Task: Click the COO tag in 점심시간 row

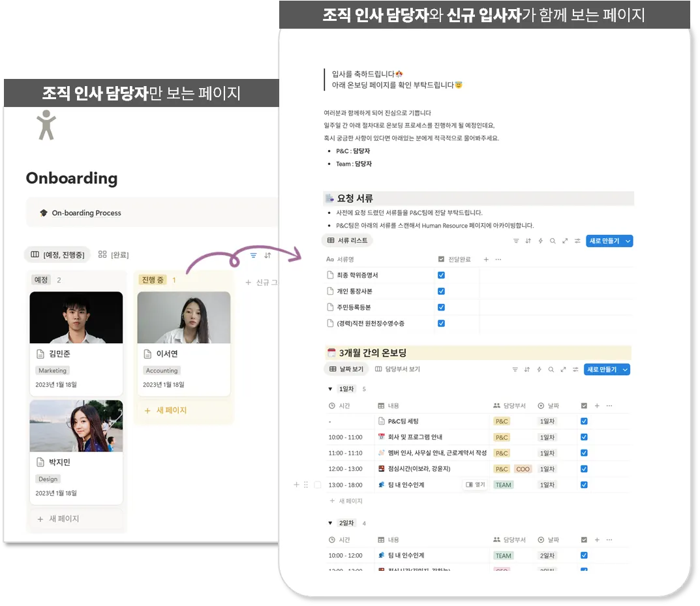Action: [523, 470]
